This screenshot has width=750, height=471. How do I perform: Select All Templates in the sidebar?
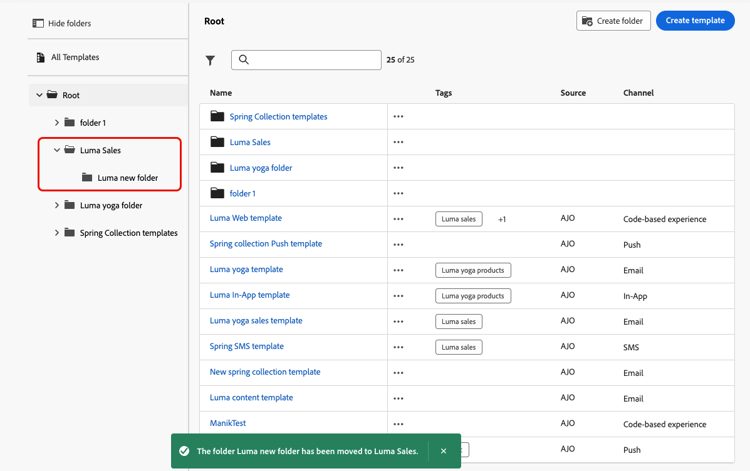[74, 58]
